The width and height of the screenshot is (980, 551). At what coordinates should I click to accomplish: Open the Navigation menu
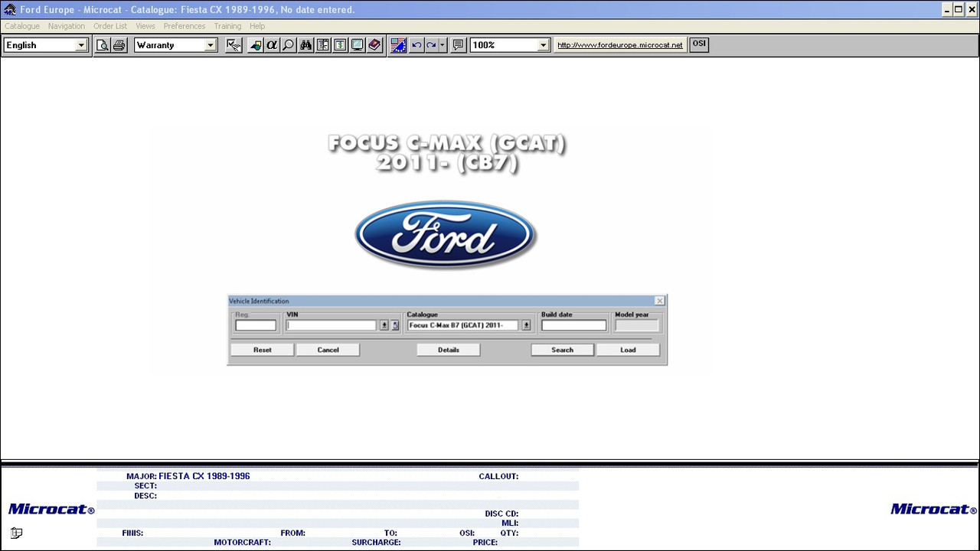coord(67,26)
